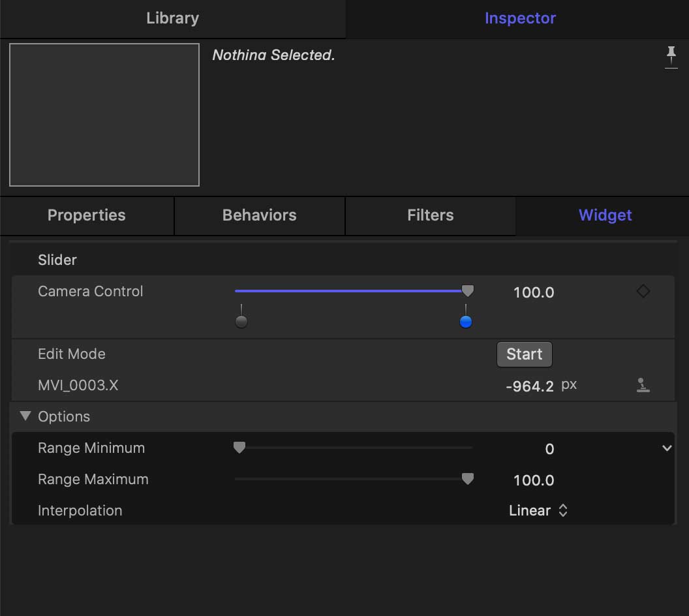Select the gray snapshot marker under Camera Control
The height and width of the screenshot is (616, 689).
pos(241,322)
